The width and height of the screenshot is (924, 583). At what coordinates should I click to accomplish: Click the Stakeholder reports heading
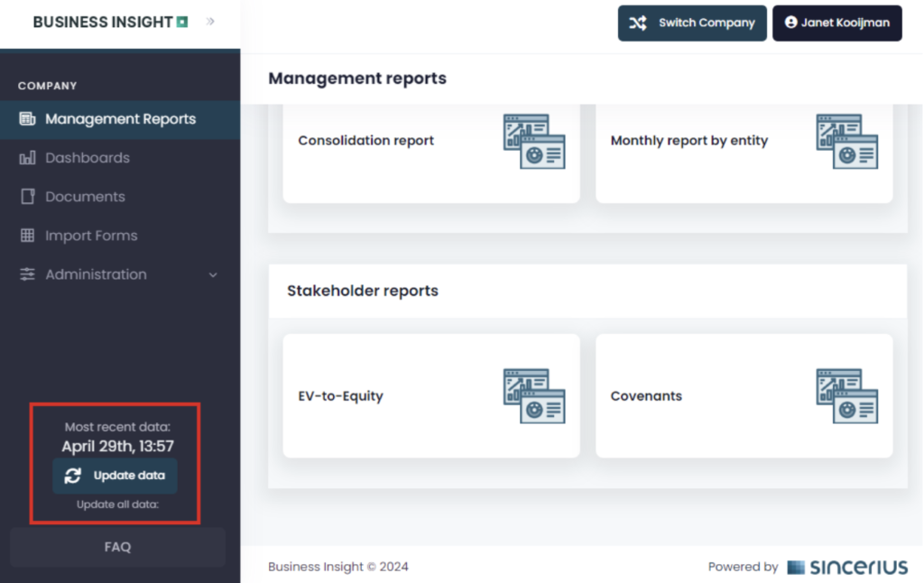click(363, 291)
